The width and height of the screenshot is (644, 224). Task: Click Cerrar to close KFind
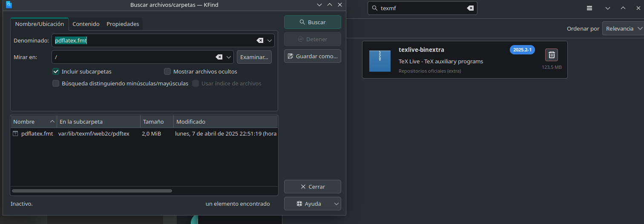point(313,187)
